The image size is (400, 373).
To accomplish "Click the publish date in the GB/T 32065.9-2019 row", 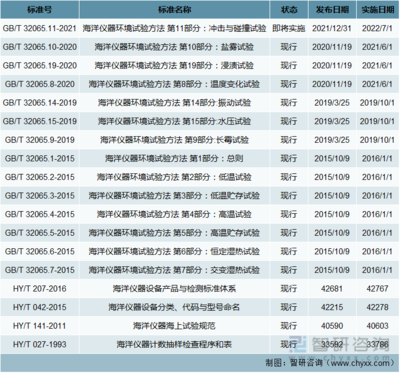I will click(332, 140).
